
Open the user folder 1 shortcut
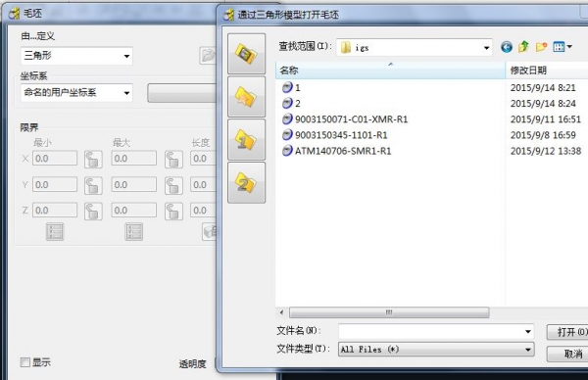tap(246, 140)
